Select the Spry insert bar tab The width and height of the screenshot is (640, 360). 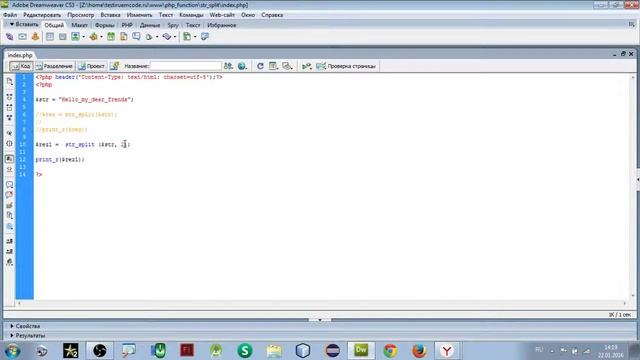tap(173, 25)
